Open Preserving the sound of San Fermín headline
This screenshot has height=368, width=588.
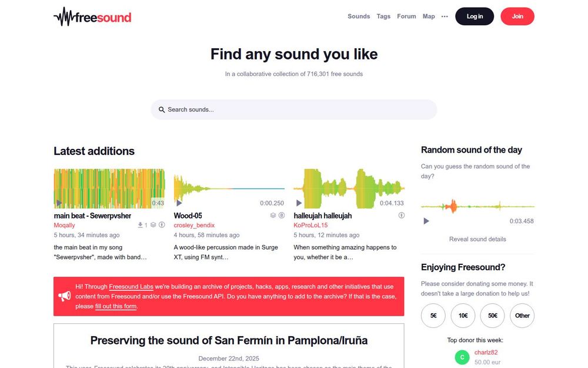point(229,340)
